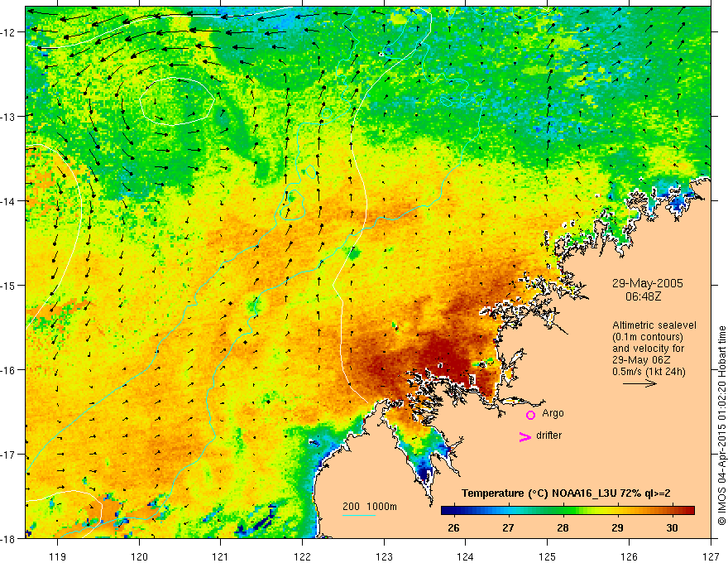Viewport: 728px width, 563px height.
Task: Click the magenta Argo circle legend symbol
Action: (530, 415)
